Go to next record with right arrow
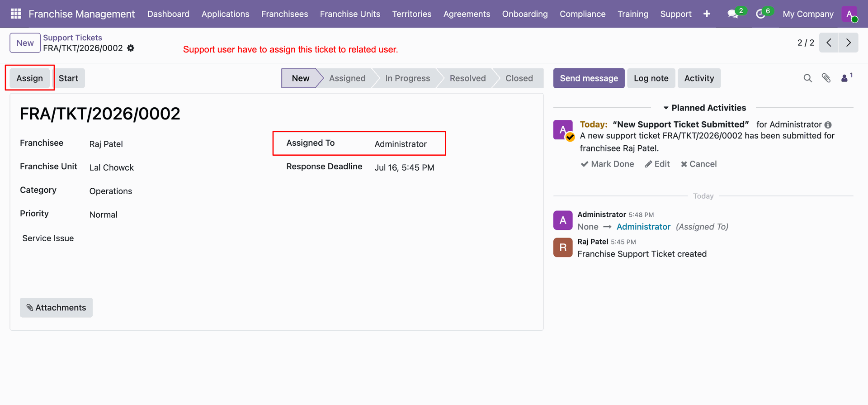 [849, 43]
